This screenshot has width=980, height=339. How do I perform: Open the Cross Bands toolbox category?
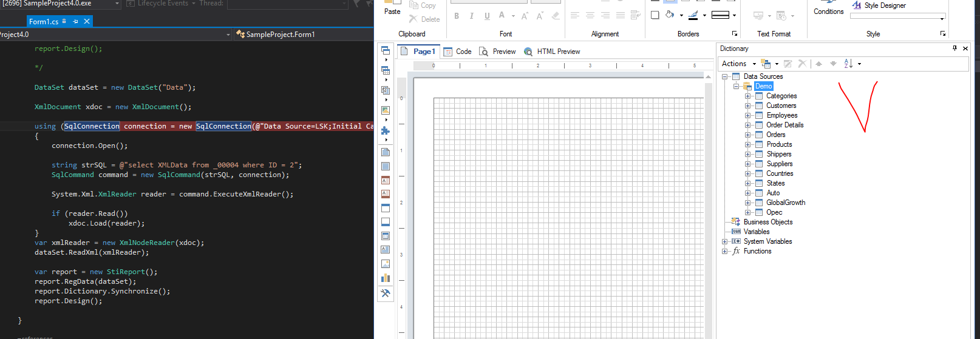(x=386, y=70)
